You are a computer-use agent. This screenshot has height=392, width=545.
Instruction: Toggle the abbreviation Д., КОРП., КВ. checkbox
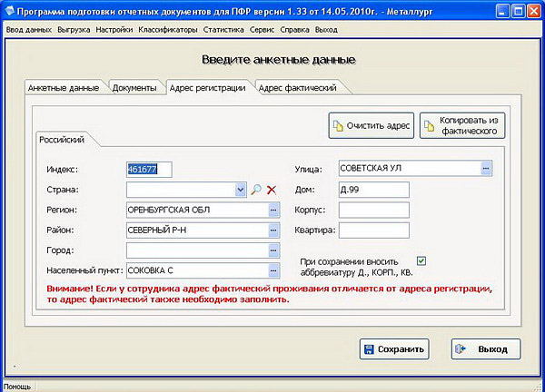(421, 261)
